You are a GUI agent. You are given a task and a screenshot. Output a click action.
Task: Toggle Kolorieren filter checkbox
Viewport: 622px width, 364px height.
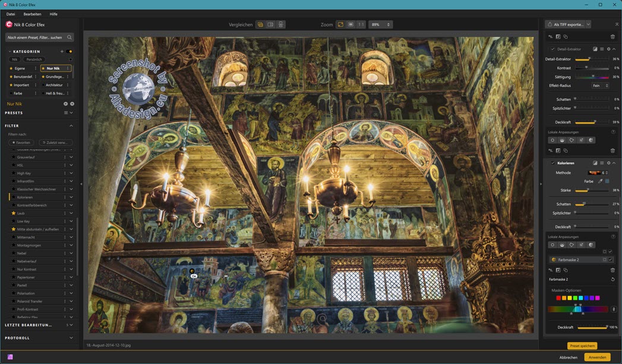[x=552, y=163]
